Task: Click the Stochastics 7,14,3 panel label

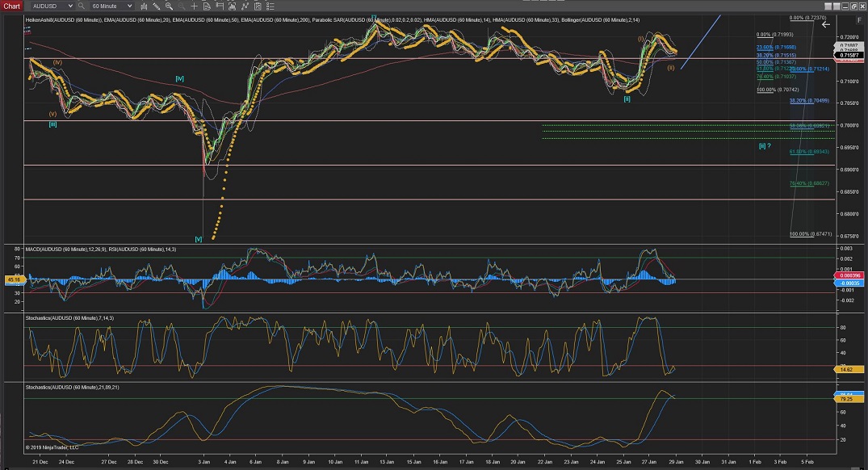Action: click(69, 317)
